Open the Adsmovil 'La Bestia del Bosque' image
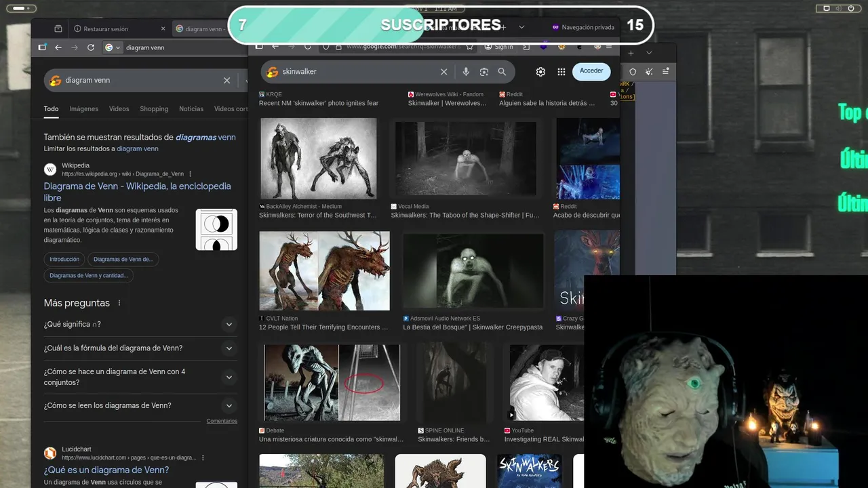The width and height of the screenshot is (868, 488). [473, 271]
